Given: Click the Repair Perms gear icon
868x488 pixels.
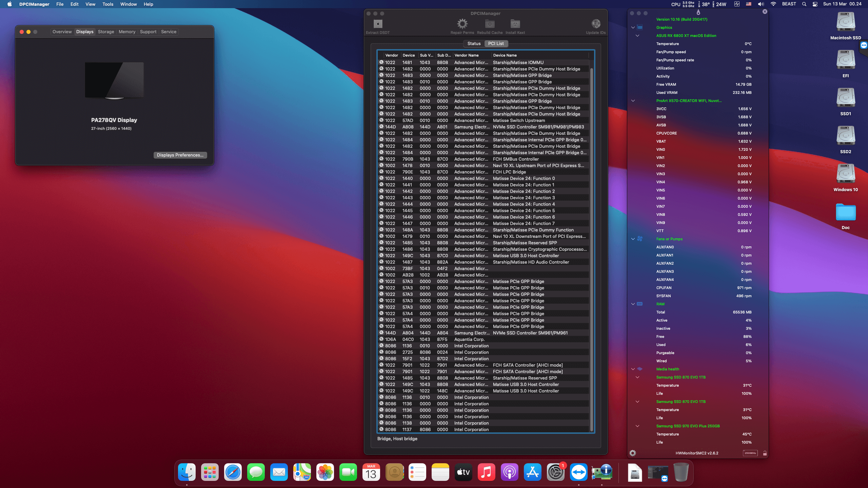Looking at the screenshot, I should coord(462,24).
